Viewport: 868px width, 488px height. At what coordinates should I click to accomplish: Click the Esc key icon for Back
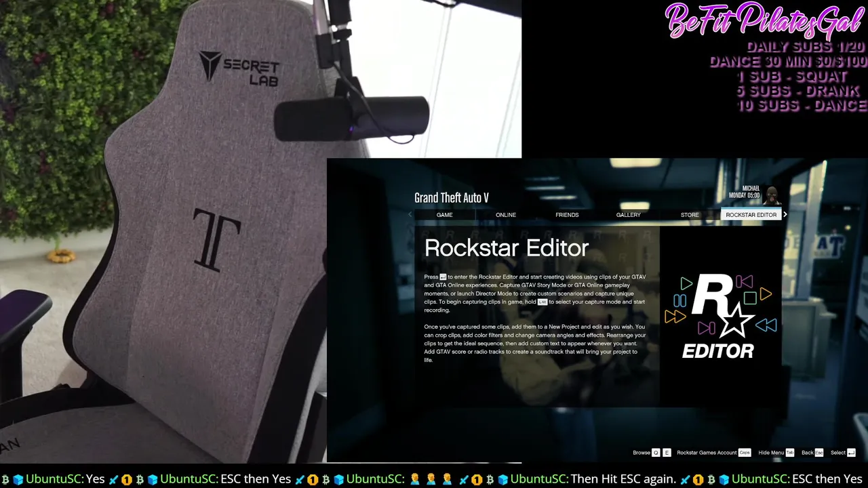[x=819, y=453]
